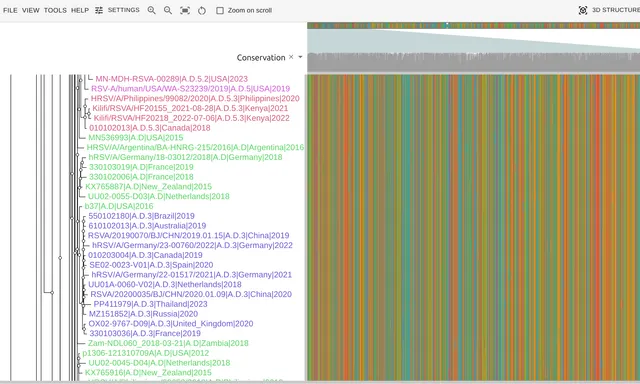The image size is (640, 384).
Task: Select 330103036|A.D.3|France|2019
Action: pyautogui.click(x=145, y=333)
